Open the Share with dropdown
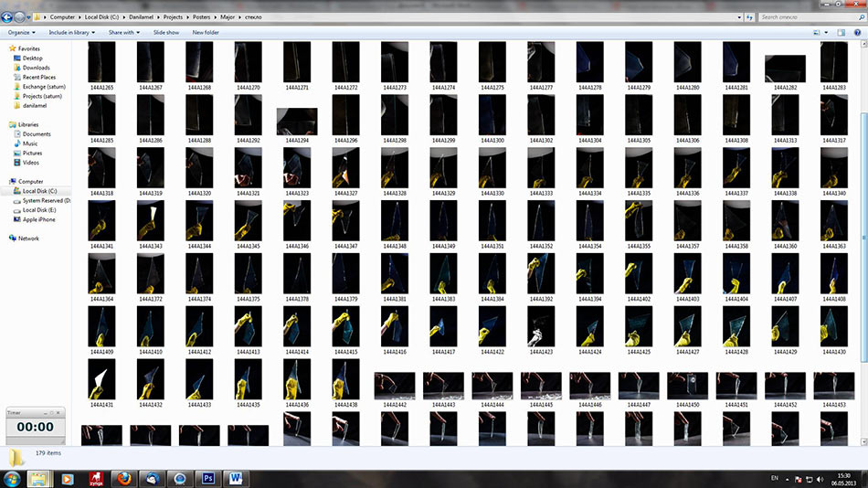This screenshot has height=488, width=868. [122, 32]
